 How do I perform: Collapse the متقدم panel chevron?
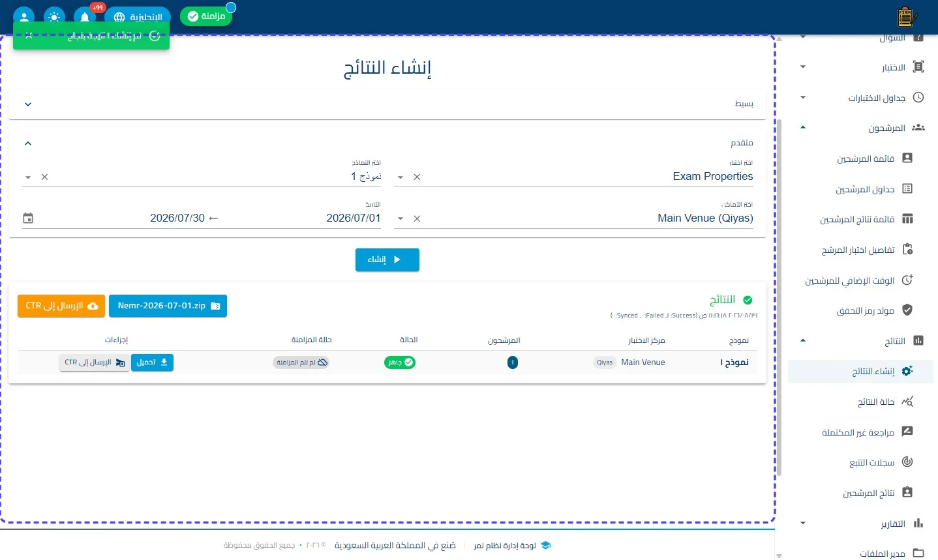click(x=28, y=143)
